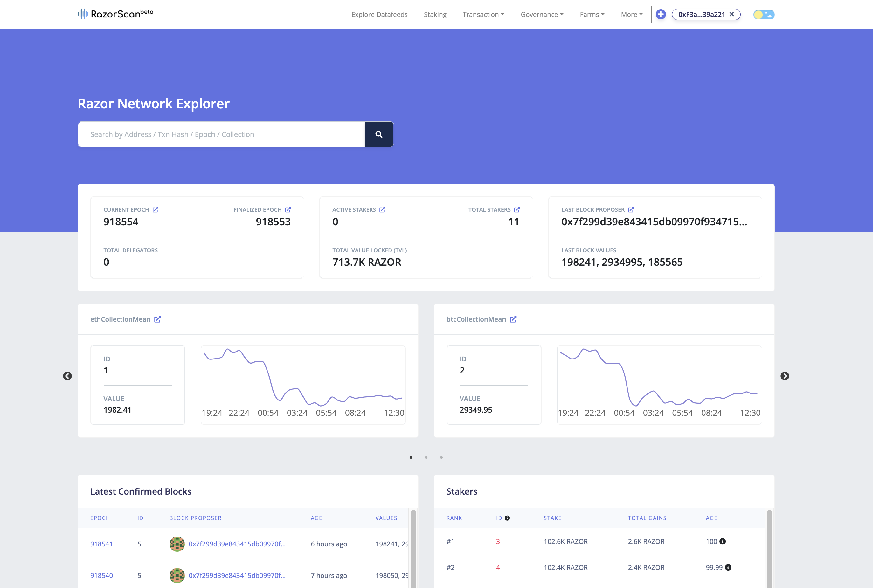Open the Last Block Proposer external link

coord(631,210)
